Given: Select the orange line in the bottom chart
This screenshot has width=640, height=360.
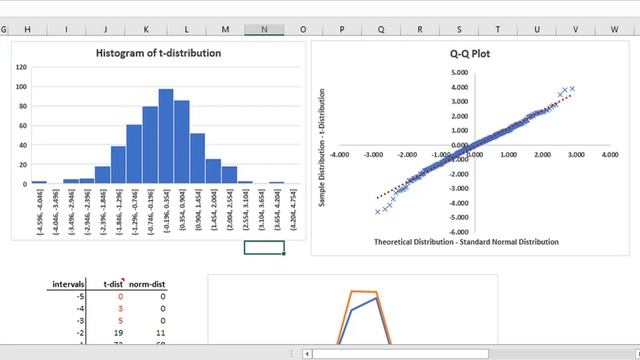Looking at the screenshot, I should 363,291.
